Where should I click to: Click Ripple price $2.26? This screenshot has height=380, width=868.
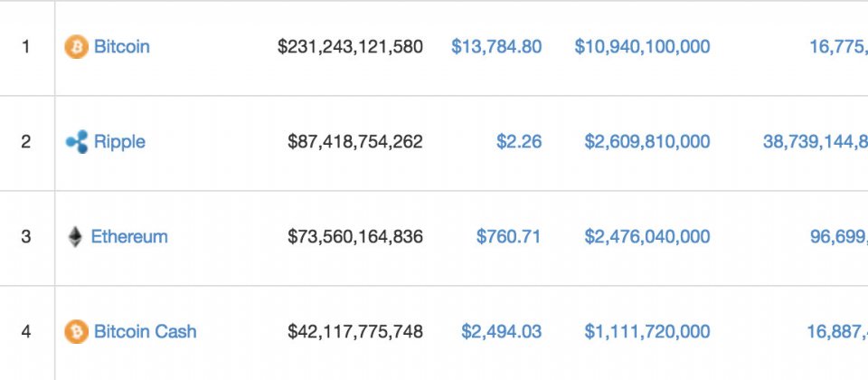click(x=519, y=142)
